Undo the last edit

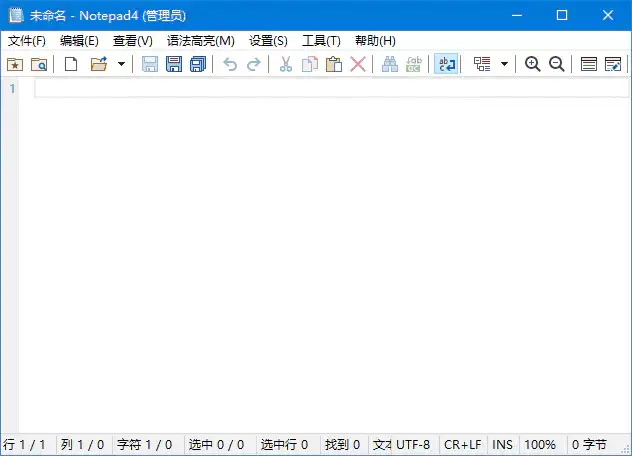click(x=230, y=64)
